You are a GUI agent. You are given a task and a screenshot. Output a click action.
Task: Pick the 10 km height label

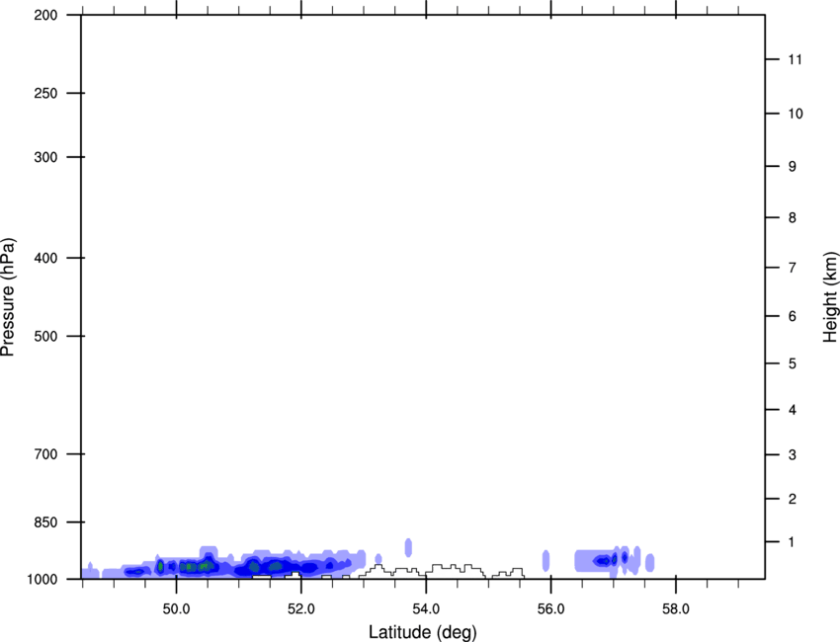click(x=795, y=114)
